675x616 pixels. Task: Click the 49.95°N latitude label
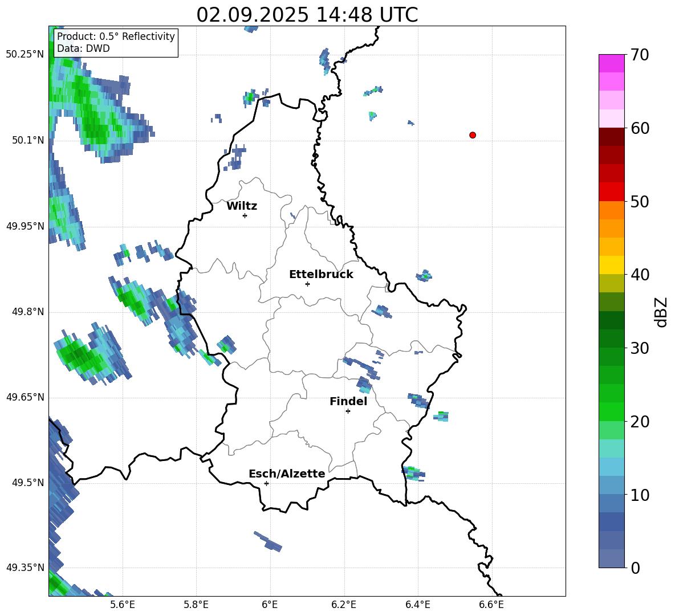tap(25, 226)
